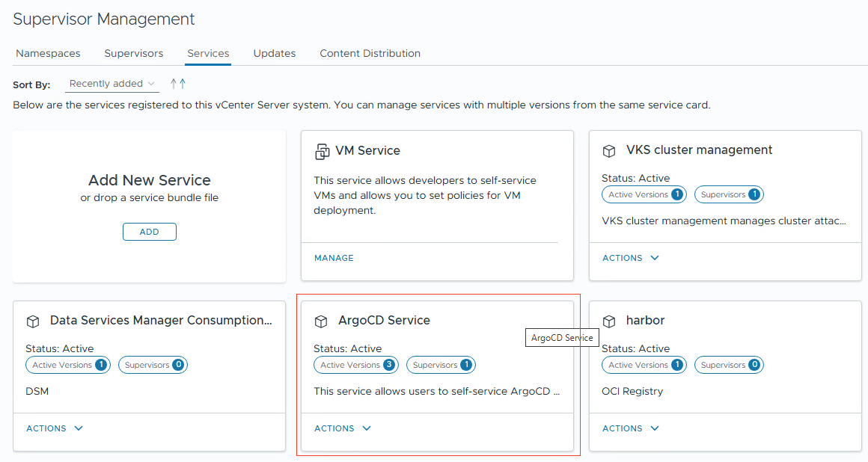Click the ArgoCD Service cube icon
This screenshot has width=868, height=462.
(321, 321)
